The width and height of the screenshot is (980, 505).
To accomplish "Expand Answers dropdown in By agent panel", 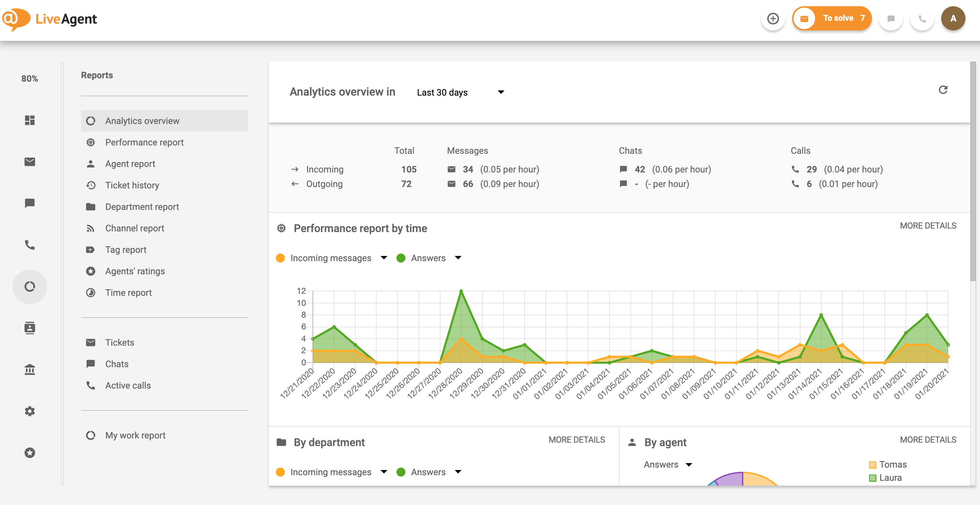I will point(689,464).
